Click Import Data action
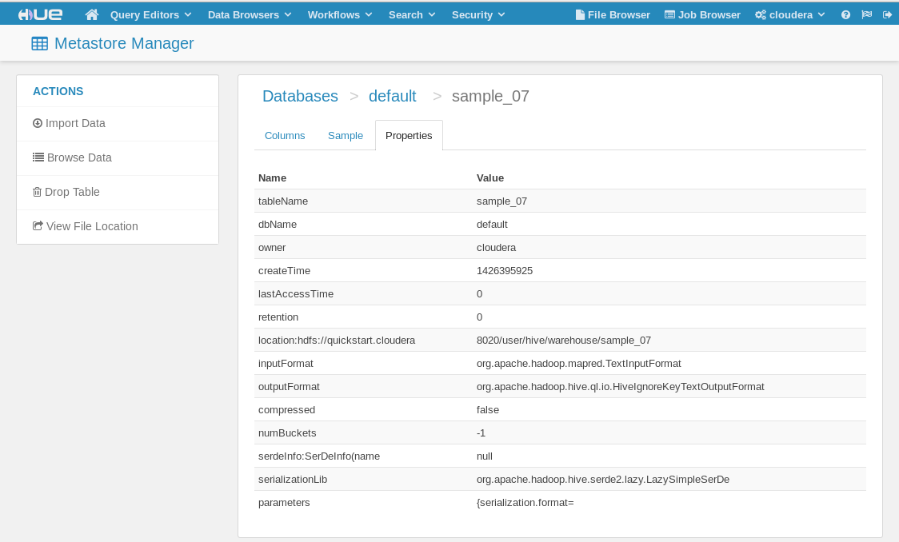Viewport: 899px width, 542px height. 69,123
